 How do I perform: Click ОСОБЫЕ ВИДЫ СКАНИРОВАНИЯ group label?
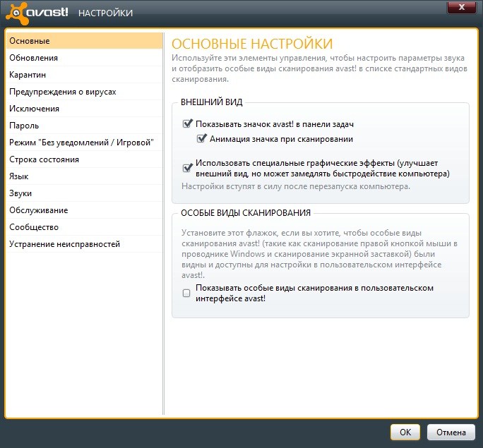[246, 212]
